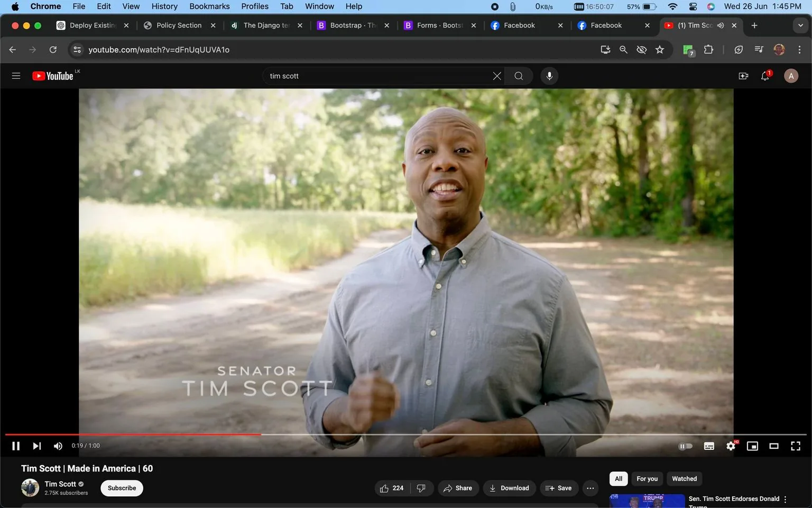This screenshot has height=508, width=812.
Task: Open options for the Tim Scott Endorses video
Action: tap(786, 501)
